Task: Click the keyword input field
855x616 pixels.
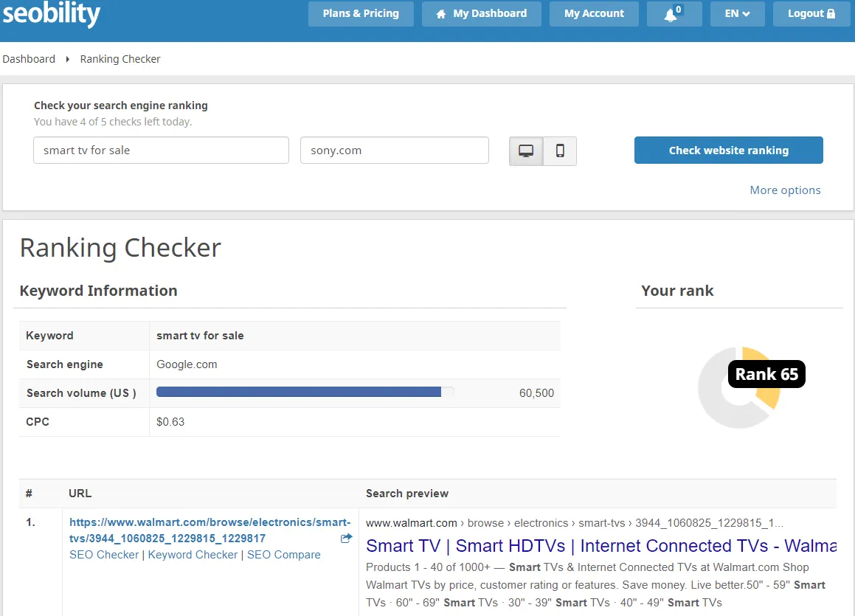Action: [x=161, y=150]
